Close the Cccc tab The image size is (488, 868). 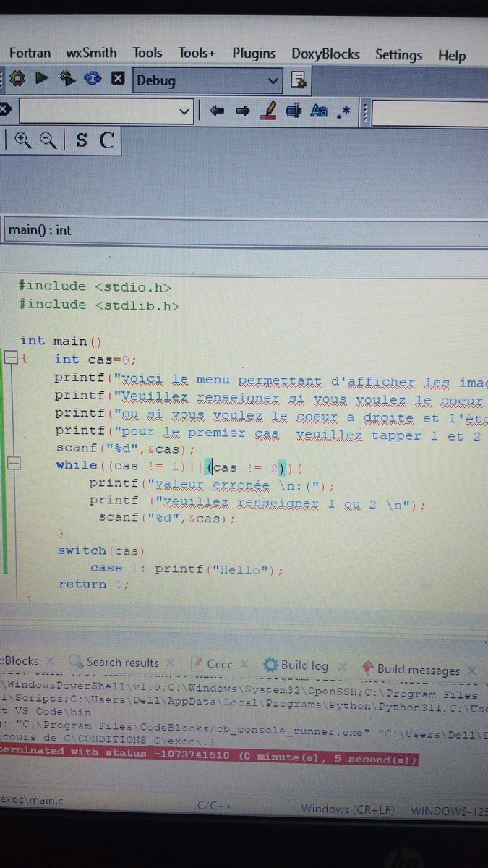246,665
